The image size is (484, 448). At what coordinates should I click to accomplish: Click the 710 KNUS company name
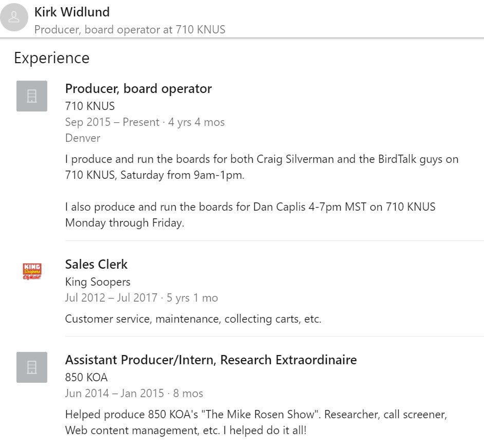(90, 106)
